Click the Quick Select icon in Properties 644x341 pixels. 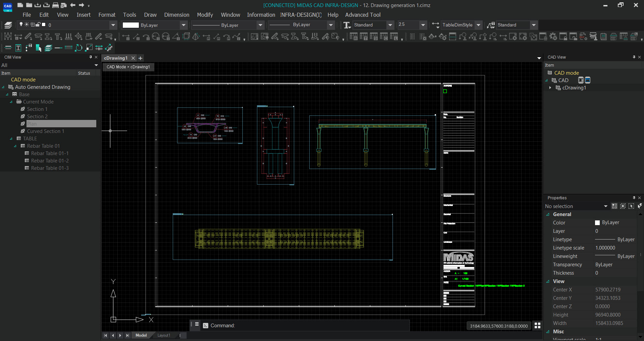pyautogui.click(x=640, y=206)
